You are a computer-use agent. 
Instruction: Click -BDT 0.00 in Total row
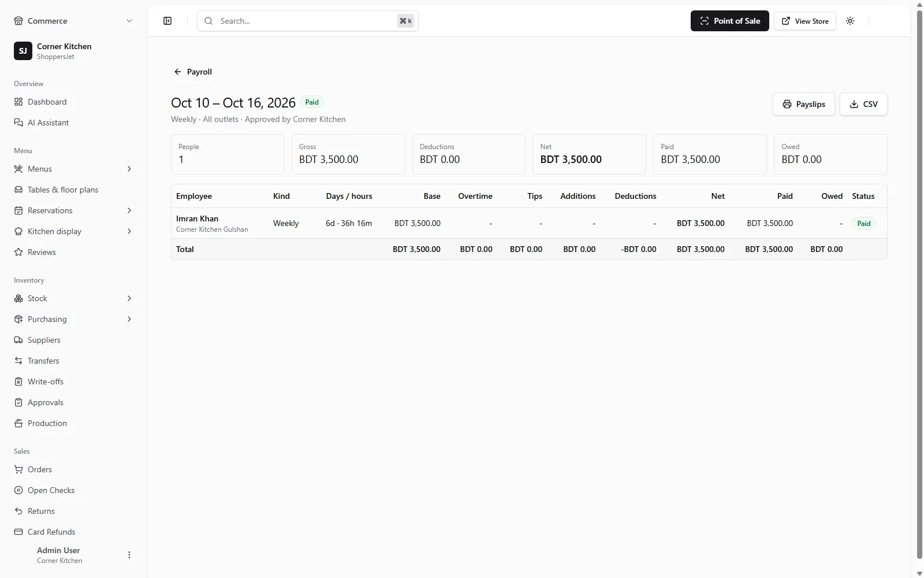pyautogui.click(x=639, y=249)
